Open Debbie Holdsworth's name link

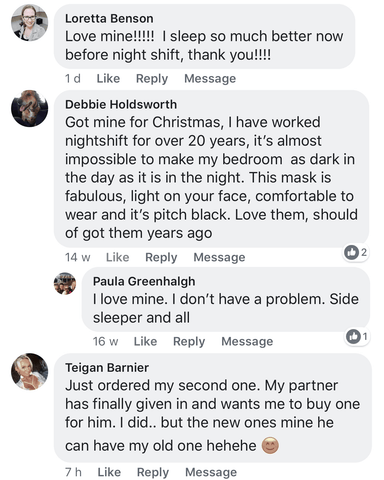pyautogui.click(x=121, y=105)
